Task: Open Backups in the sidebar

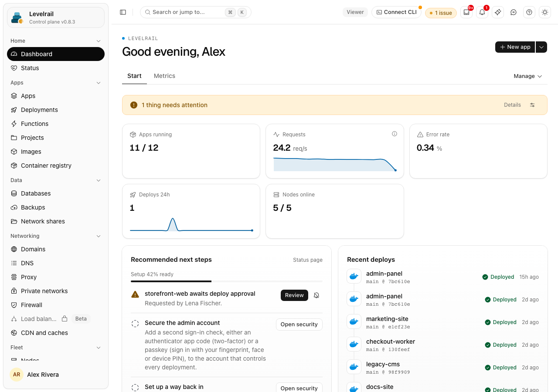Action: pos(56,207)
